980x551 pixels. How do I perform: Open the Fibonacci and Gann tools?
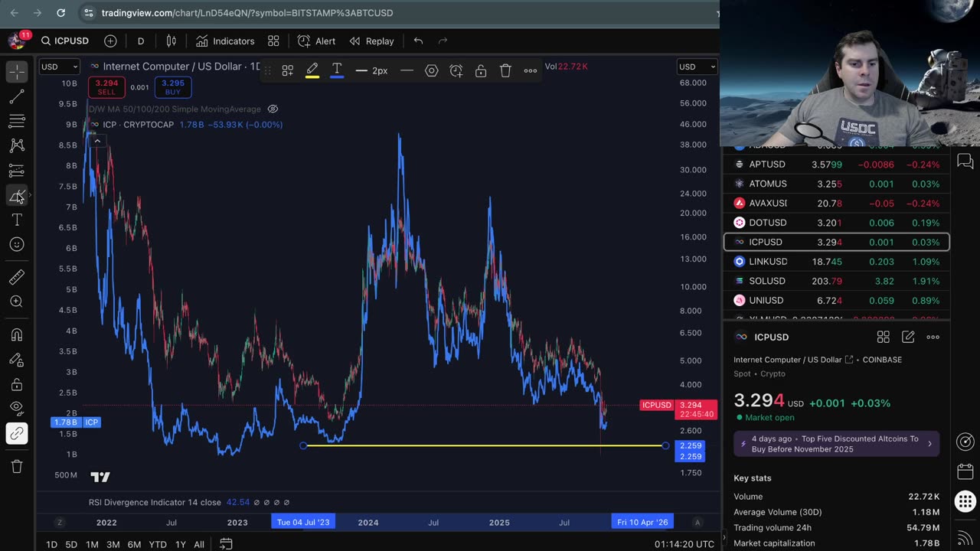point(17,121)
